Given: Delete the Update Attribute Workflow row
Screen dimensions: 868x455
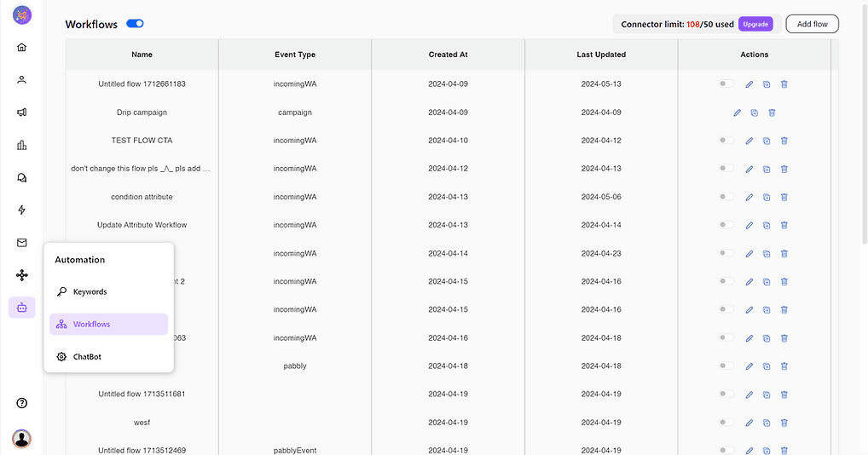Looking at the screenshot, I should 784,225.
